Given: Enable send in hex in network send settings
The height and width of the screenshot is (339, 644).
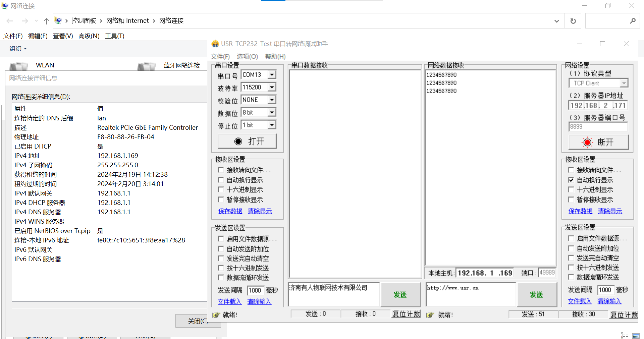Looking at the screenshot, I should (571, 268).
